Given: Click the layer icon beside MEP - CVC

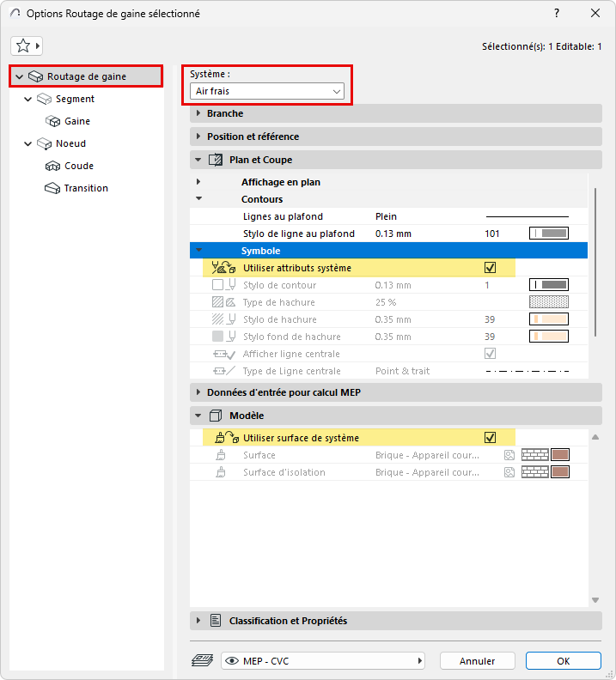Looking at the screenshot, I should [x=202, y=661].
